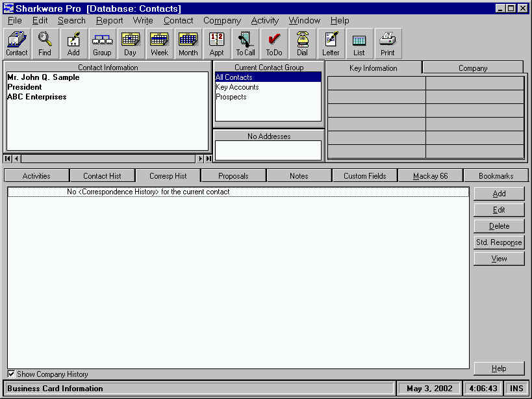Open the ToDo checkmark icon
532x399 pixels.
pyautogui.click(x=274, y=44)
